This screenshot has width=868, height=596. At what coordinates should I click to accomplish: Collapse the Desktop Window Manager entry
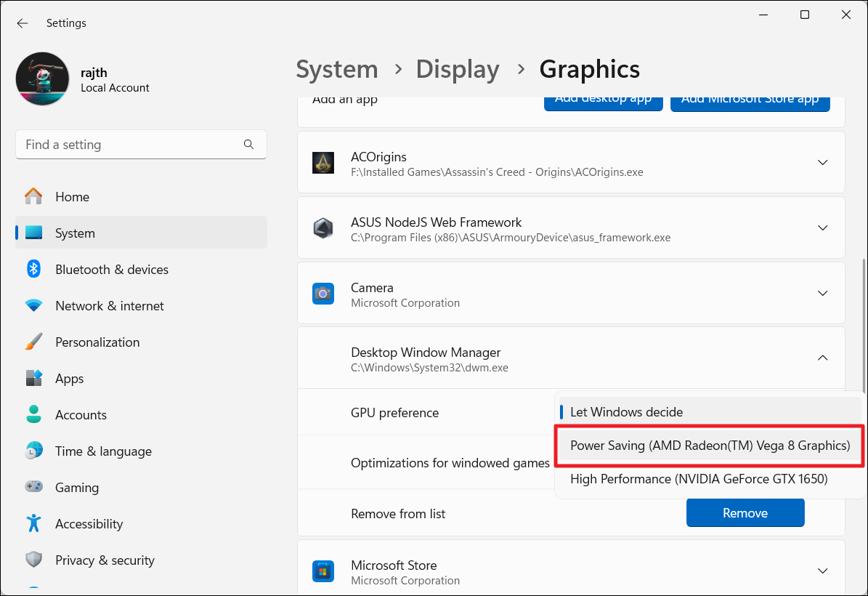822,358
